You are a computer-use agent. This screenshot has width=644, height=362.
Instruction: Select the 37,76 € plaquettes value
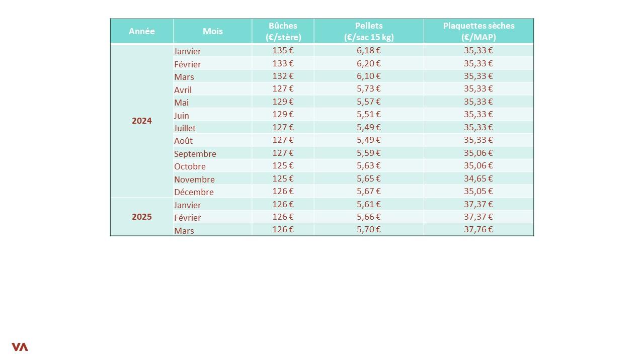pos(478,229)
